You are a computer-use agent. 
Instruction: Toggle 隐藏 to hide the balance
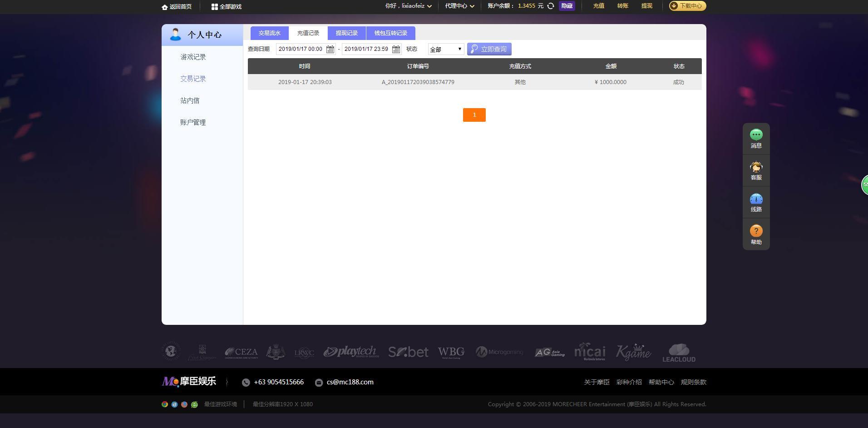[567, 6]
